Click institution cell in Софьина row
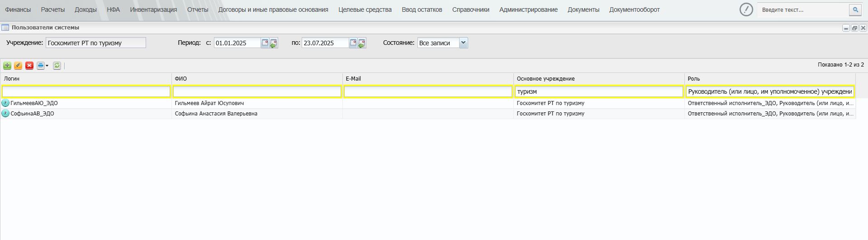The height and width of the screenshot is (240, 868). [599, 114]
